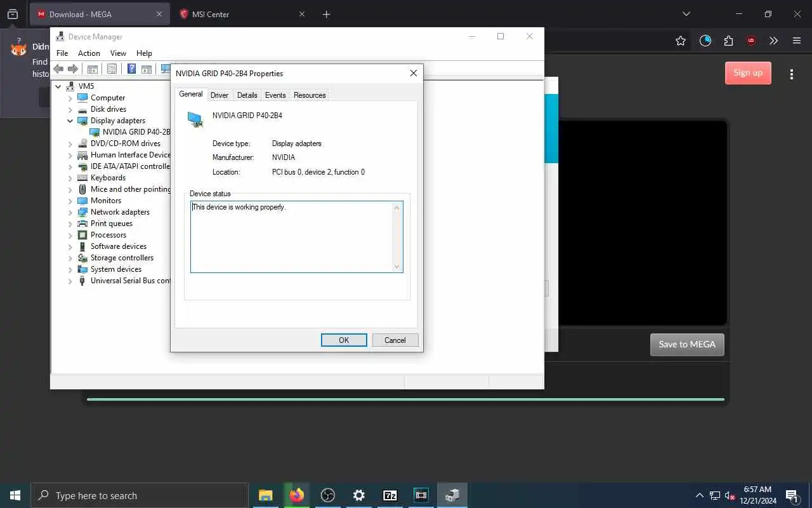The height and width of the screenshot is (508, 812).
Task: Open Properties via the Device Manager toolbar icon
Action: point(112,69)
